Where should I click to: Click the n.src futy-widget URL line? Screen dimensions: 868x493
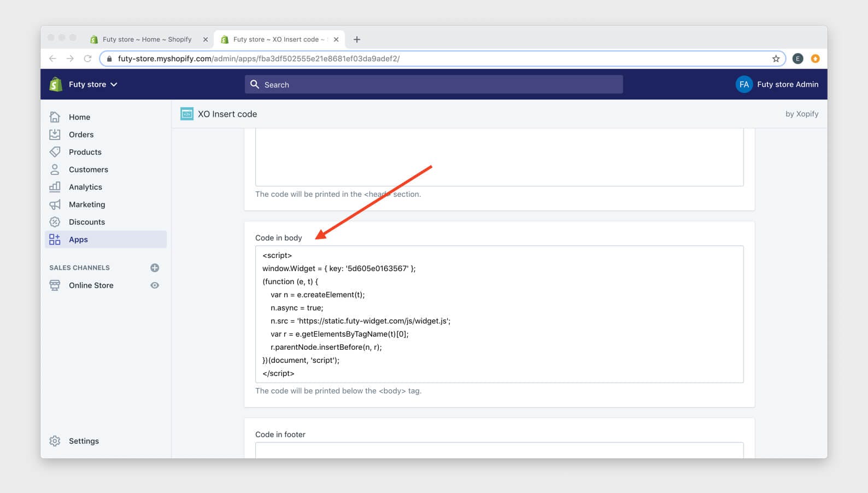coord(360,321)
